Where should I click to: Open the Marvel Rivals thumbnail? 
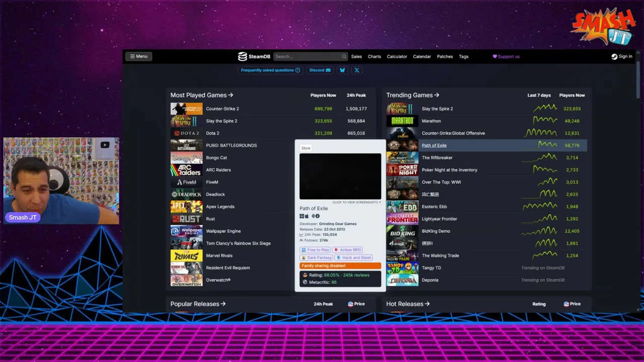click(x=186, y=255)
